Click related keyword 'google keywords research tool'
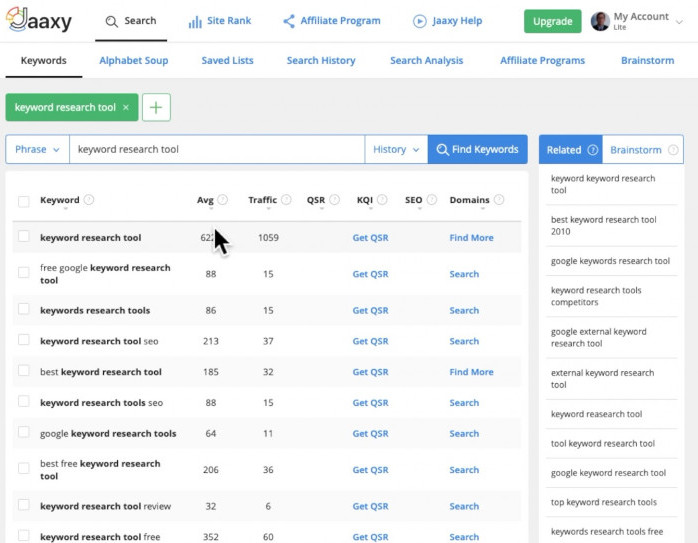The height and width of the screenshot is (543, 698). (x=610, y=261)
